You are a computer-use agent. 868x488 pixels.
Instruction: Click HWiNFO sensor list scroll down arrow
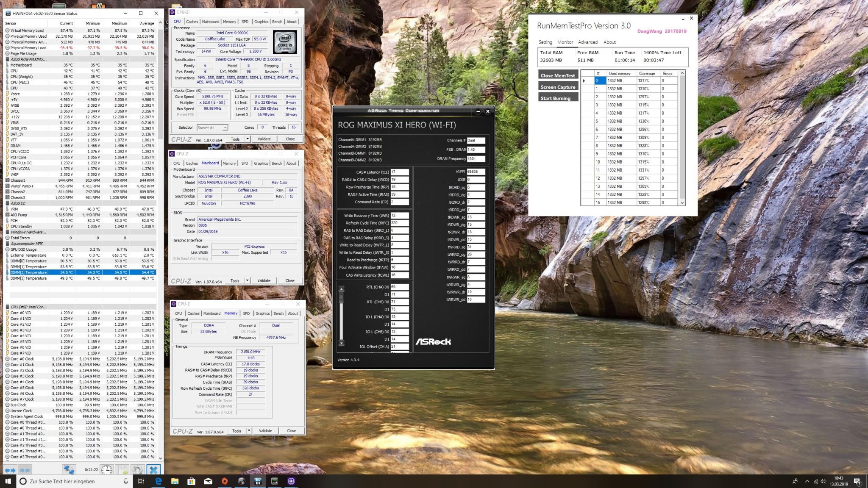[160, 458]
